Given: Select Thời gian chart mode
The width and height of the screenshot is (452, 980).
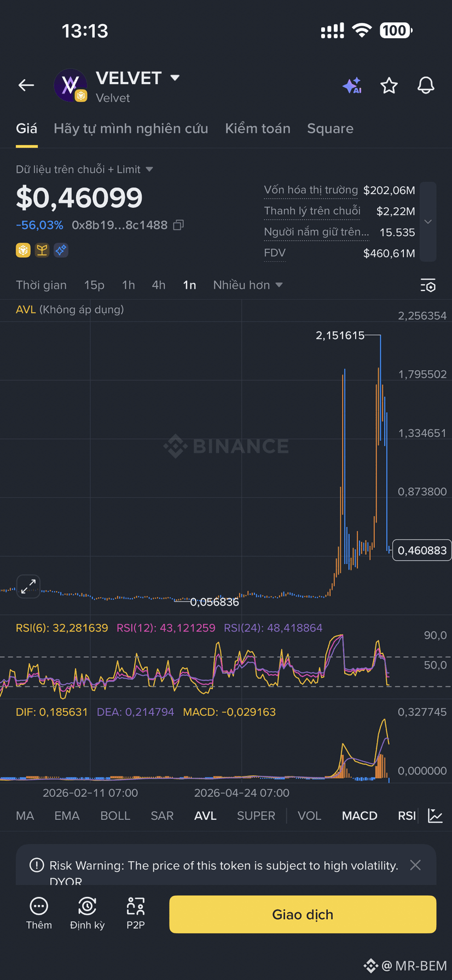Looking at the screenshot, I should tap(41, 285).
